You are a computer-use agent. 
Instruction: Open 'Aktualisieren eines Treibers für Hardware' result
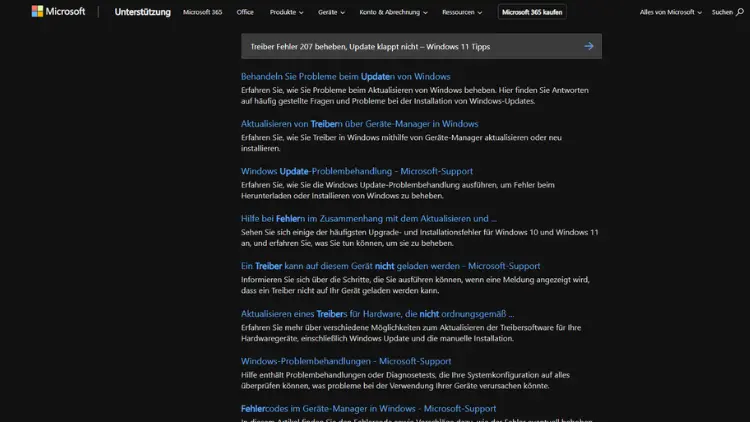pos(377,314)
